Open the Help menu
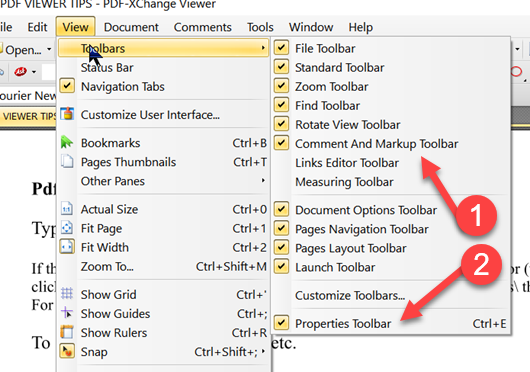 click(x=361, y=27)
